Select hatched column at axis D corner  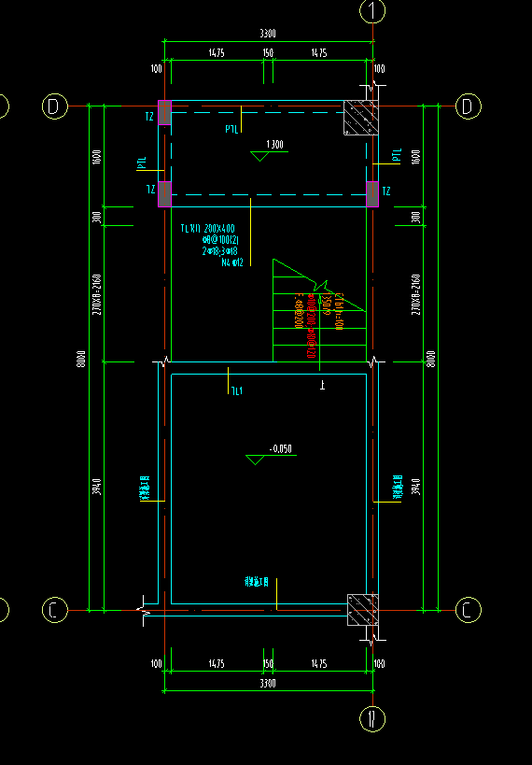click(x=361, y=118)
